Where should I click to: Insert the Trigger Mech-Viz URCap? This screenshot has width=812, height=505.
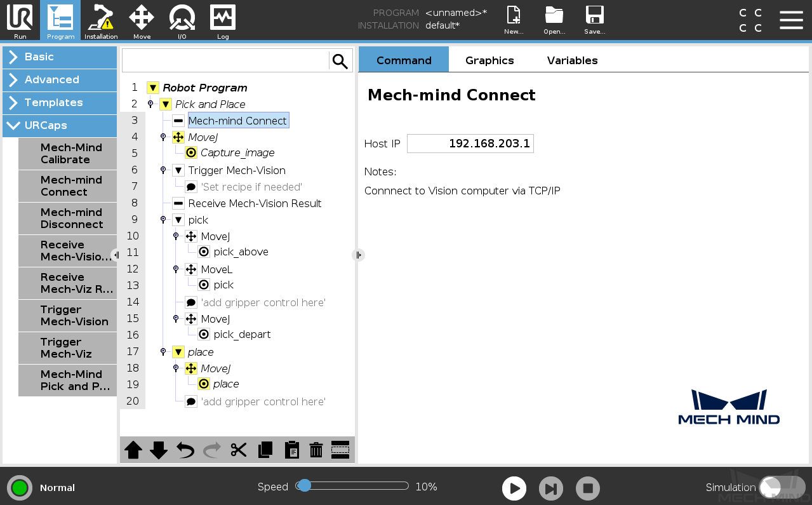[x=67, y=347]
